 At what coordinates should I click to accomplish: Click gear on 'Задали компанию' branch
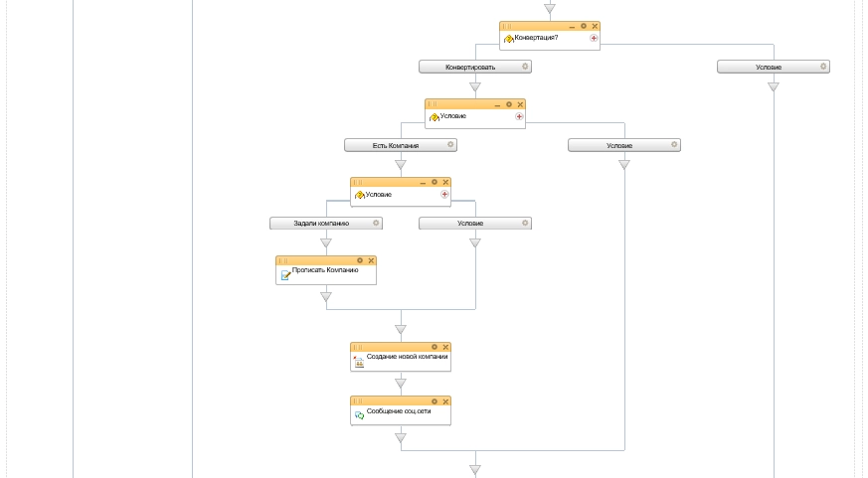[x=376, y=223]
